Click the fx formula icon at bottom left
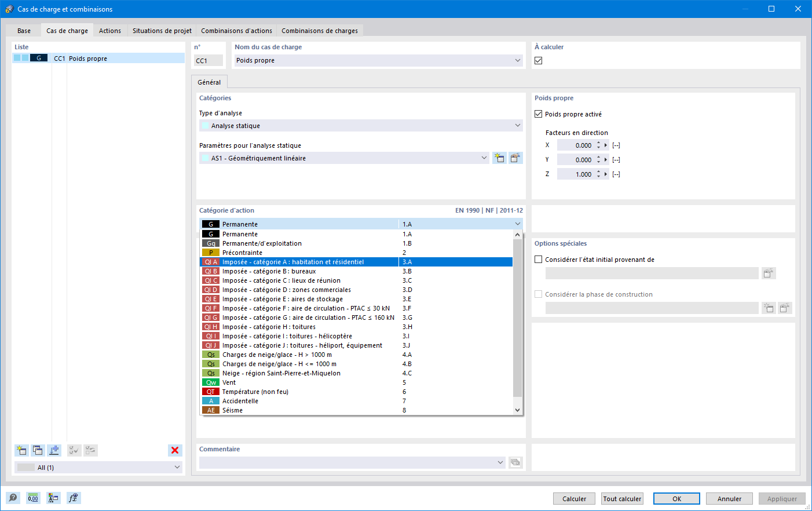This screenshot has height=511, width=812. pyautogui.click(x=74, y=498)
